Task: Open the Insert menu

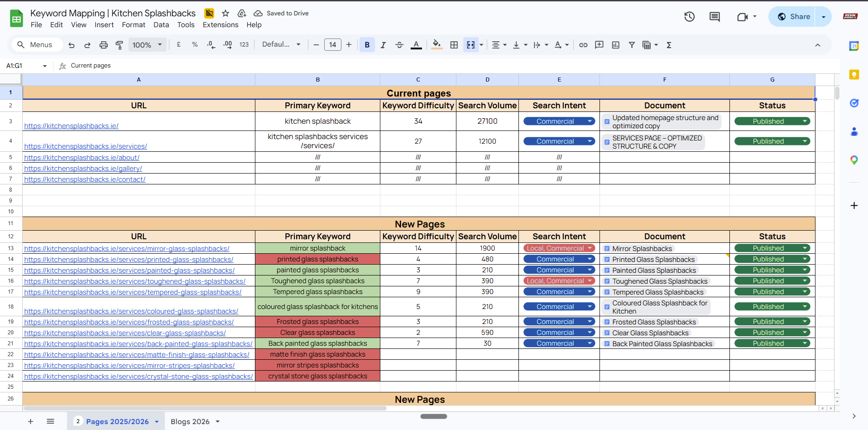Action: (x=104, y=25)
